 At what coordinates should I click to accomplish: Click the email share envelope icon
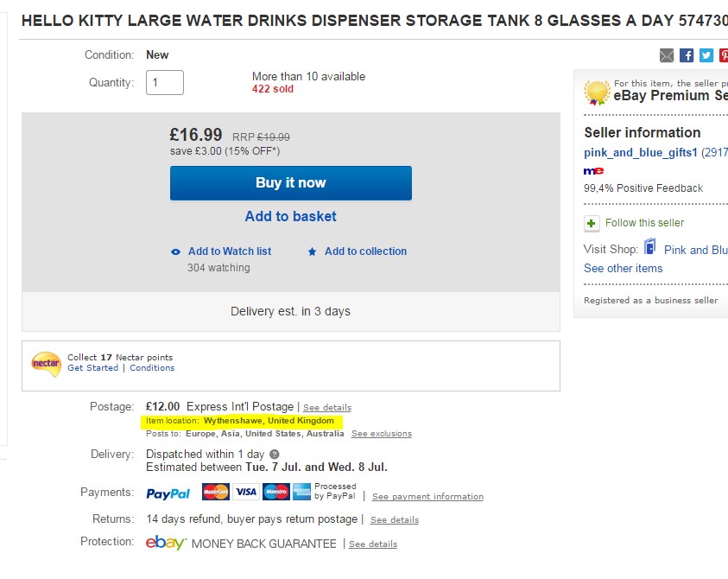(x=667, y=55)
